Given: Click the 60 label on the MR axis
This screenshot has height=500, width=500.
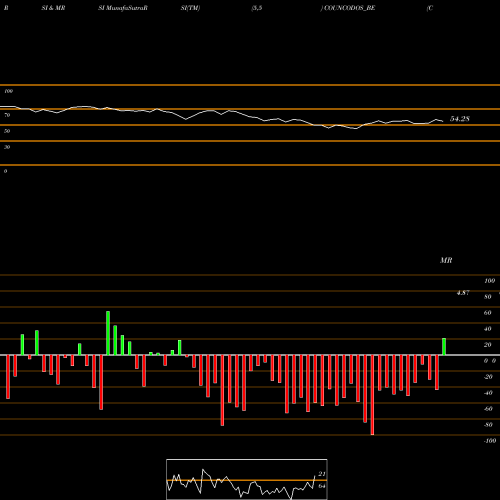Looking at the screenshot, I should tap(487, 313).
